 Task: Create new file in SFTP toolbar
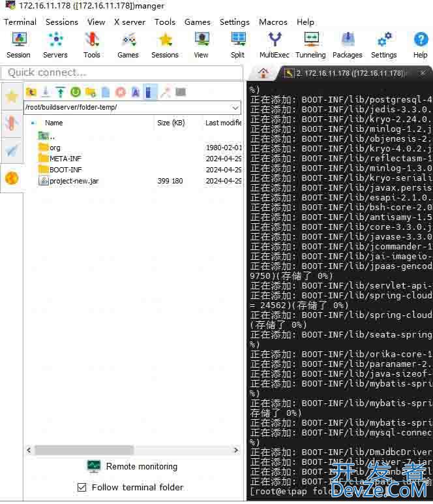[x=106, y=92]
